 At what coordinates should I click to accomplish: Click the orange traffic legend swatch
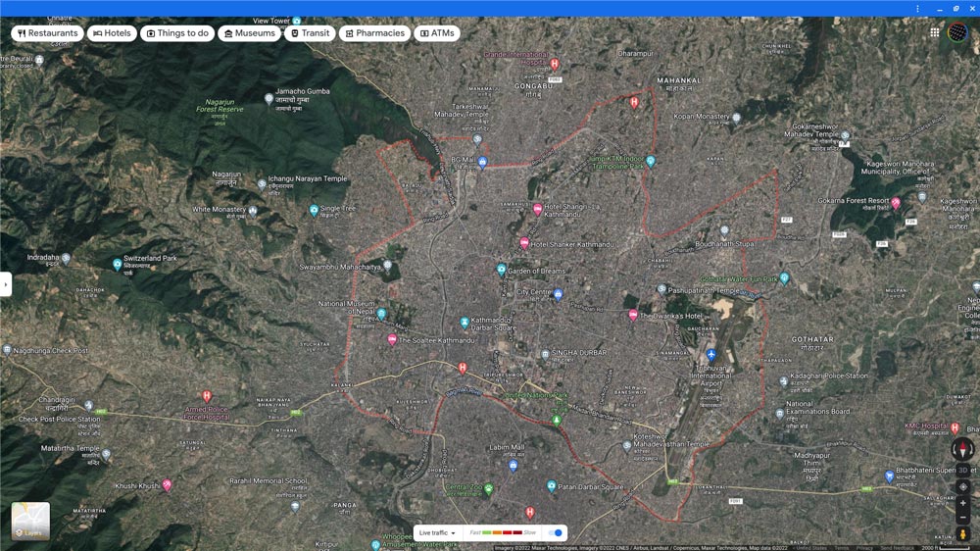tap(497, 533)
